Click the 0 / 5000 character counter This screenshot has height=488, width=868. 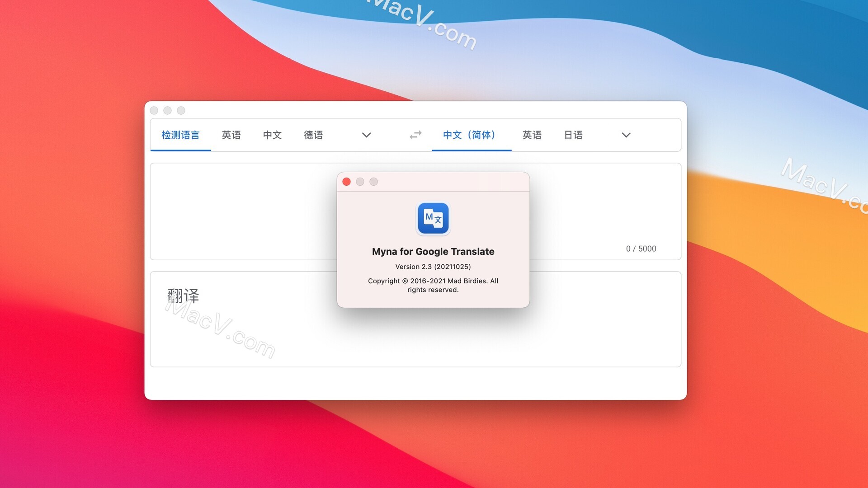[641, 249]
